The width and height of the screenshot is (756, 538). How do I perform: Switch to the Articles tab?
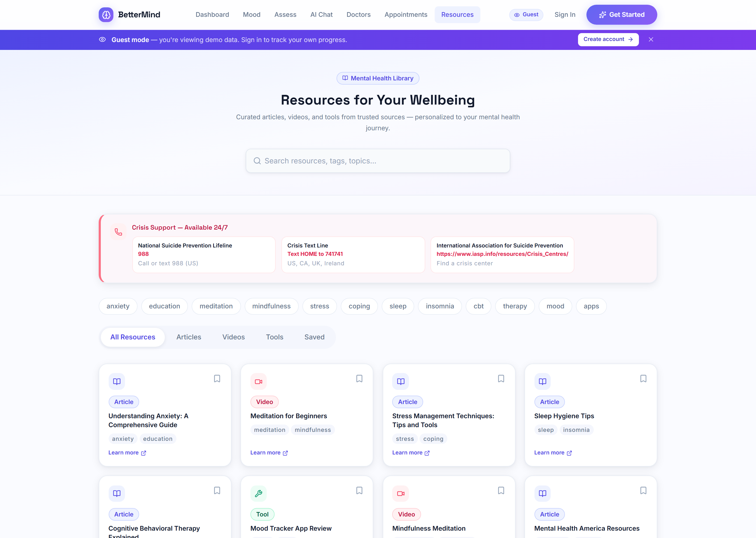pos(189,337)
